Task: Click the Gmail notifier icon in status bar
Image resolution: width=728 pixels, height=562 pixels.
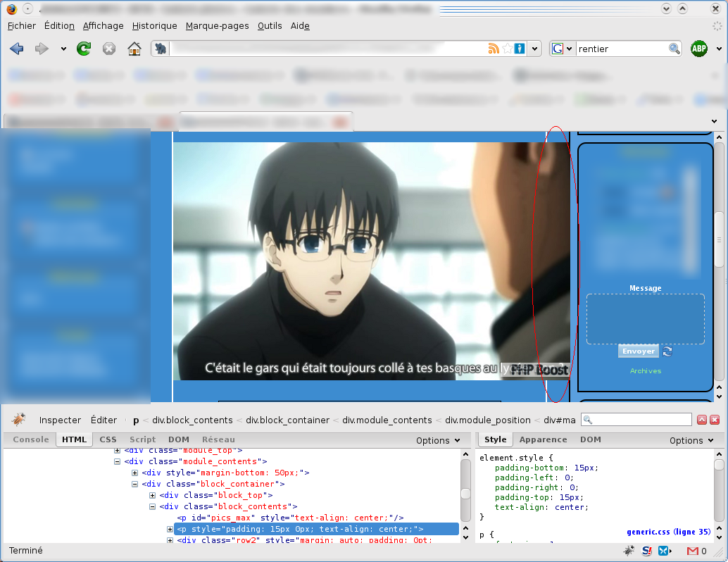Action: 693,551
